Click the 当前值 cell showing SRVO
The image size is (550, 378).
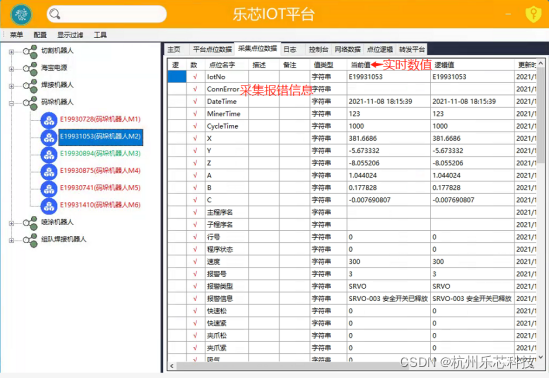pos(388,286)
